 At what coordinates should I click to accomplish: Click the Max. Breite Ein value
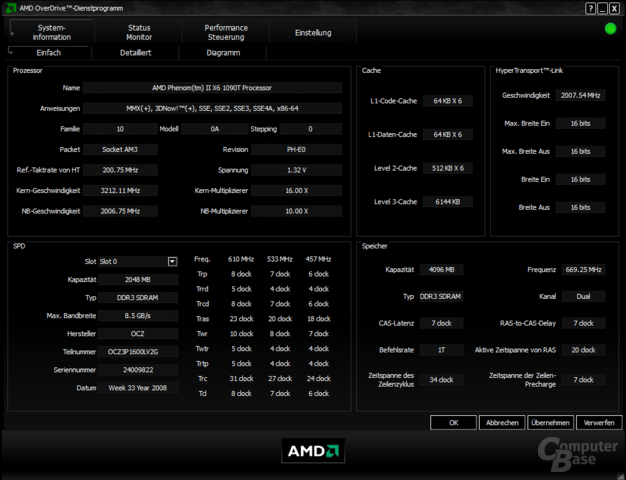pos(580,123)
